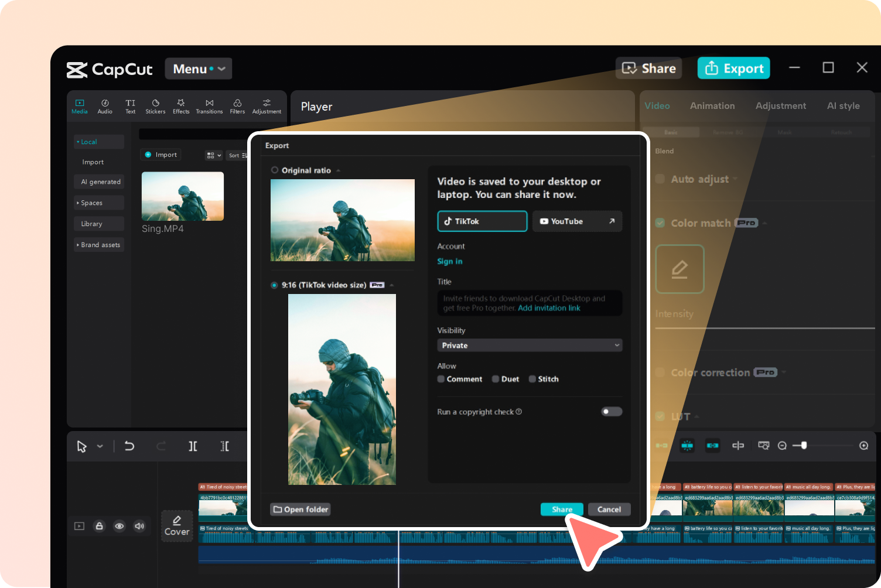Select Library in the media sidebar
Screen dimensions: 881x588
pyautogui.click(x=99, y=224)
